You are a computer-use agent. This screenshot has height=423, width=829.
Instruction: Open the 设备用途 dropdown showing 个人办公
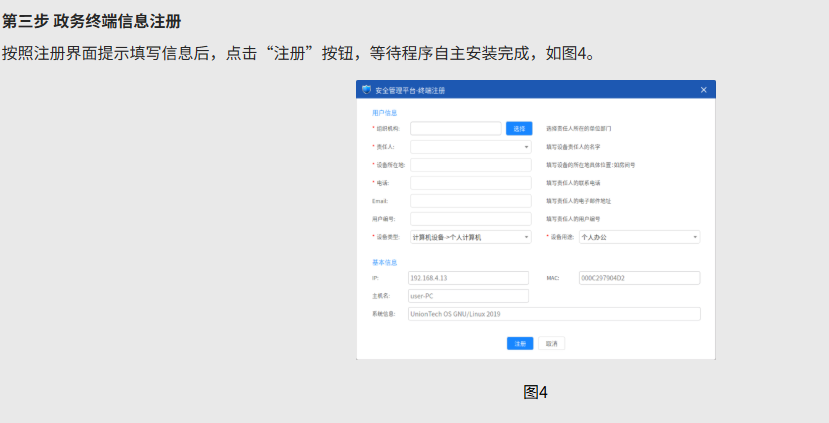[639, 237]
